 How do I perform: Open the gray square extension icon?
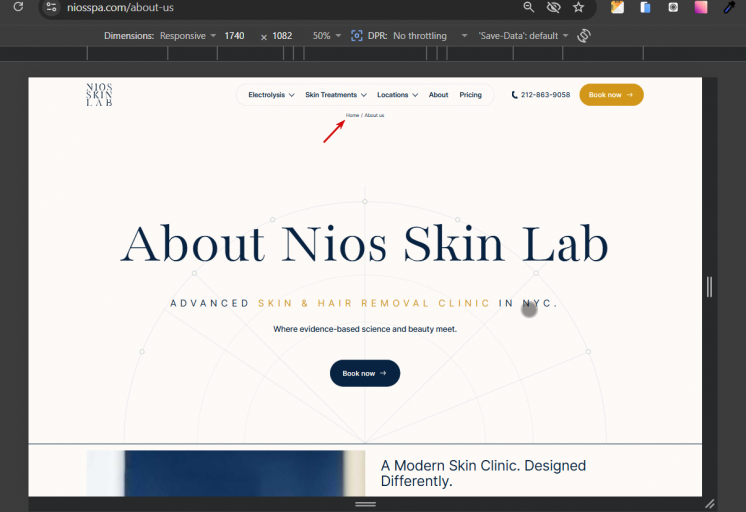tap(673, 7)
